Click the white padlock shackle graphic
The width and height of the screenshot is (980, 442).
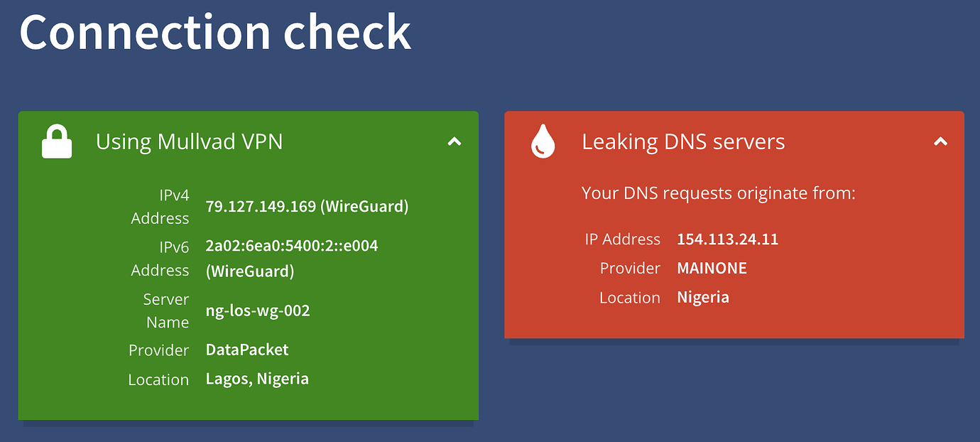[x=56, y=131]
